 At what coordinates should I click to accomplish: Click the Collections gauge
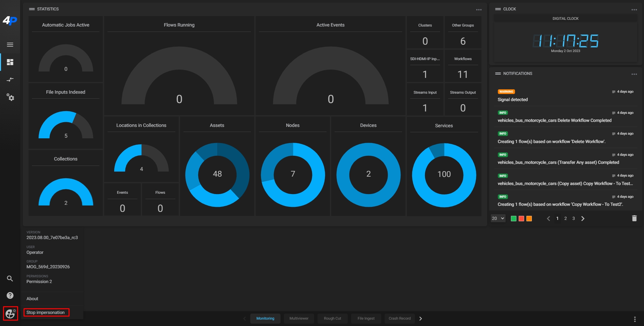tap(66, 192)
